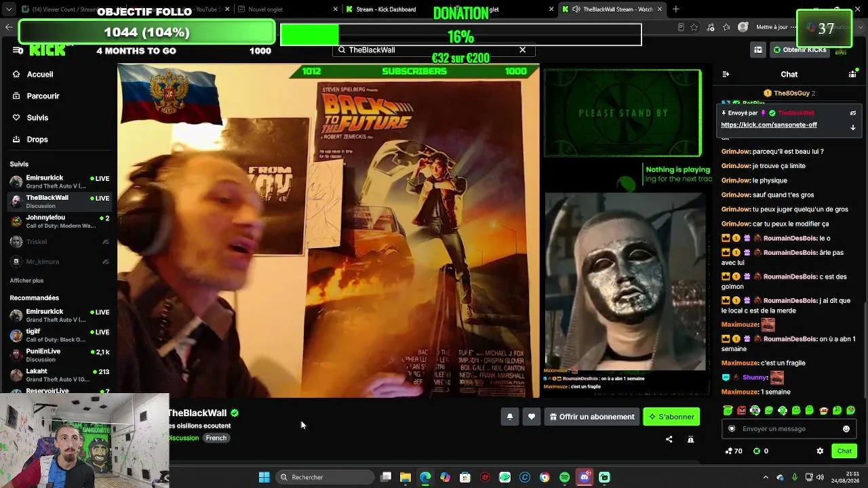Open the emoji picker in chat

[846, 429]
